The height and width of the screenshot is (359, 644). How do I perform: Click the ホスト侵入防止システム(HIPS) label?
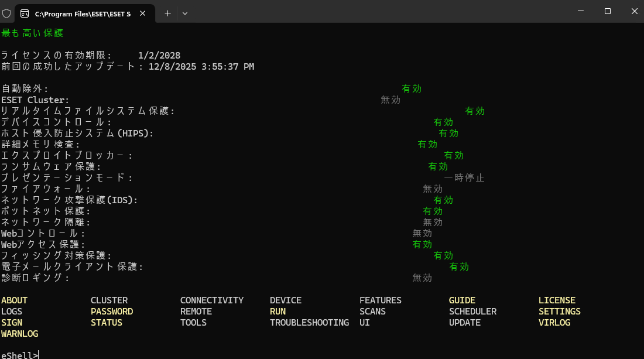pyautogui.click(x=77, y=133)
